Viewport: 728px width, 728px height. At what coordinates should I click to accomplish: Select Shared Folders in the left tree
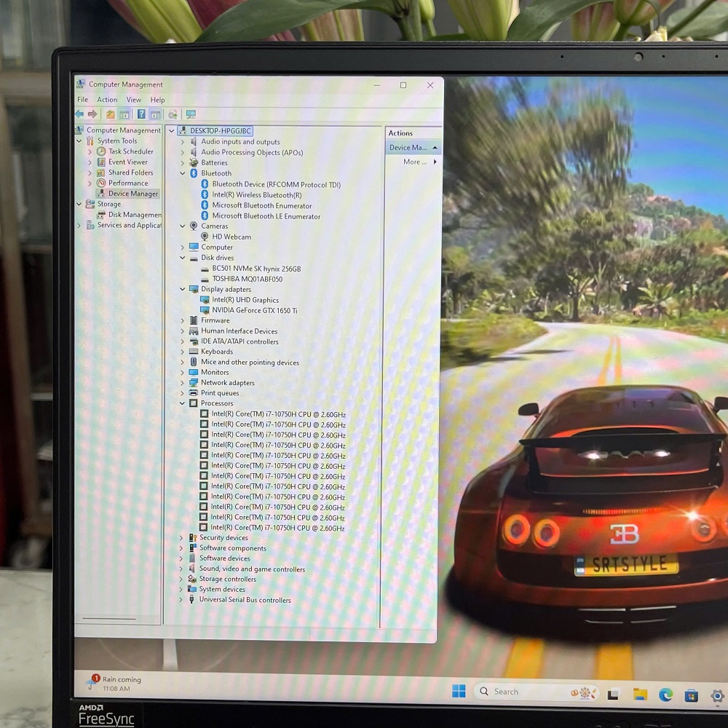130,173
